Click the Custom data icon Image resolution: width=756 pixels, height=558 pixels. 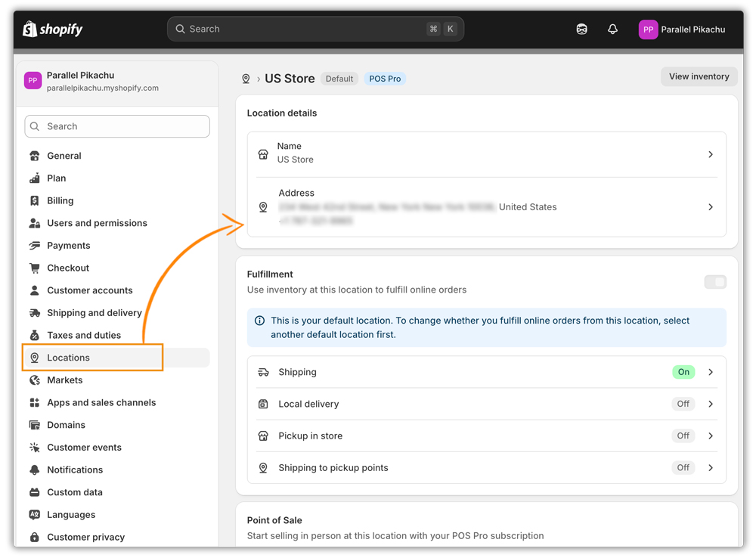click(35, 492)
